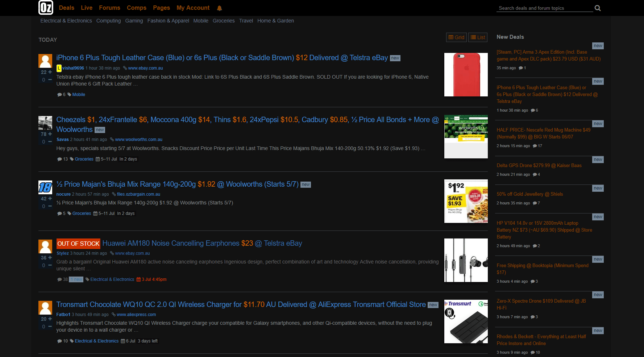The image size is (644, 357).
Task: Open the Tronsmart charger thumbnail
Action: coord(466,321)
